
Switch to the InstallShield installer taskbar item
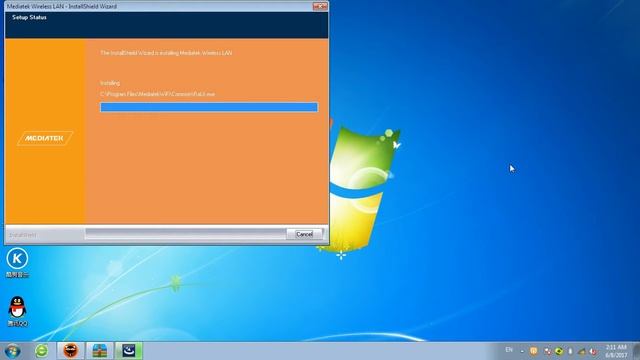click(x=129, y=351)
